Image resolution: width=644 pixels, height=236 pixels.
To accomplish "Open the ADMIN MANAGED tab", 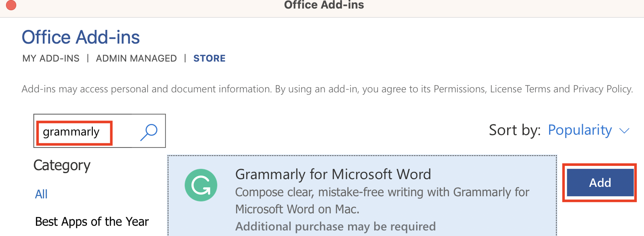I will (136, 59).
